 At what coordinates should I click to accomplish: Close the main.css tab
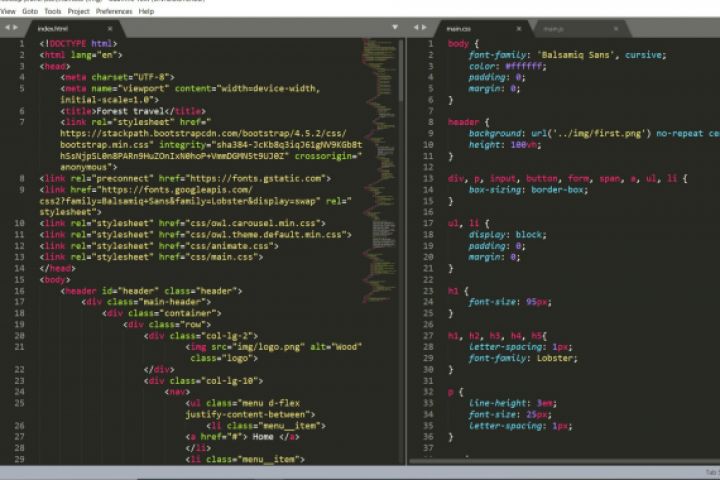(x=519, y=28)
